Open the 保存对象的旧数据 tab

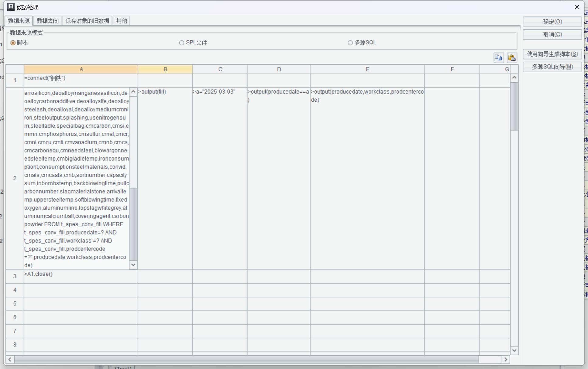click(87, 21)
